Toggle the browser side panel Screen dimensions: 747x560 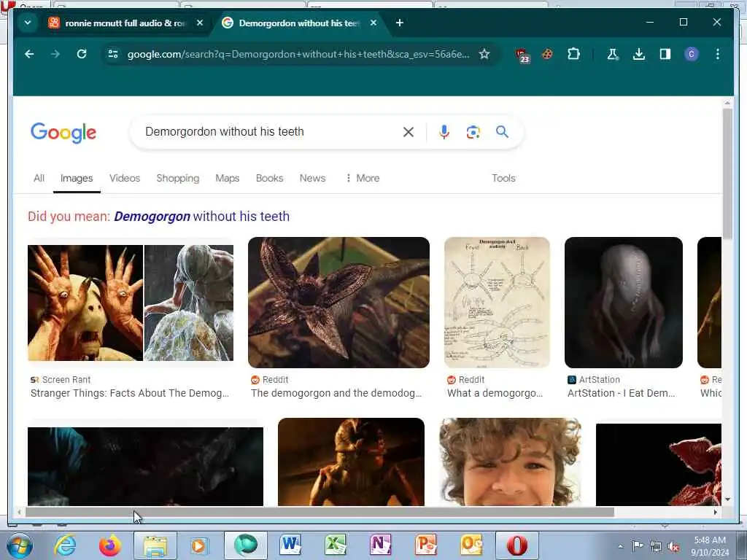coord(665,54)
